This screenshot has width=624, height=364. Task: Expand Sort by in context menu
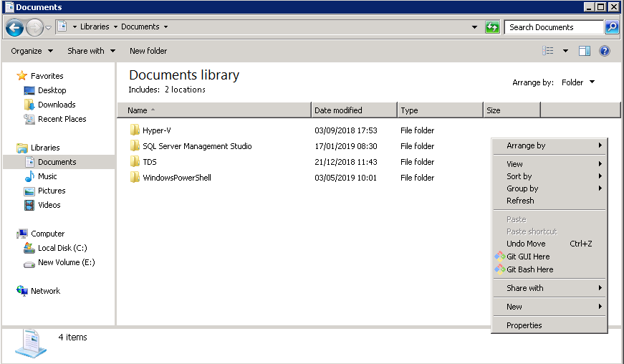pyautogui.click(x=549, y=176)
